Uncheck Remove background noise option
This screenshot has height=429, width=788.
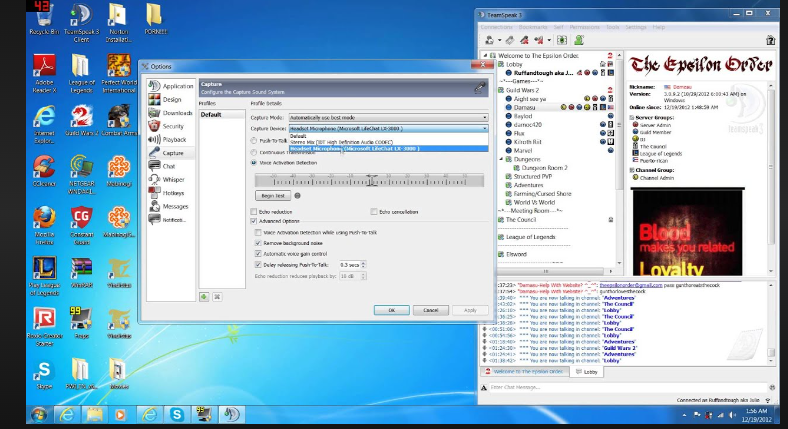tap(257, 243)
